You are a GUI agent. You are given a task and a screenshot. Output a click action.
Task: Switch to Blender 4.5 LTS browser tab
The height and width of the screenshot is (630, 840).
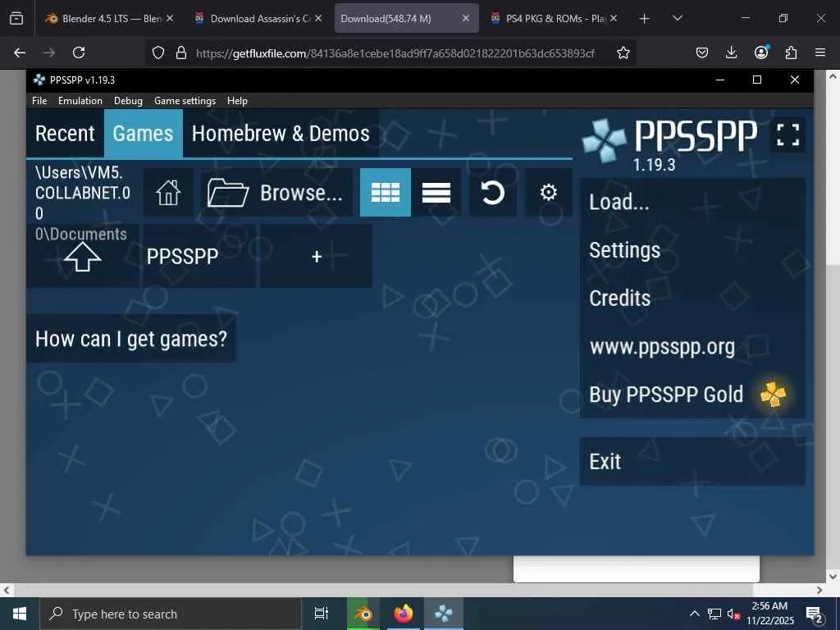pyautogui.click(x=109, y=18)
